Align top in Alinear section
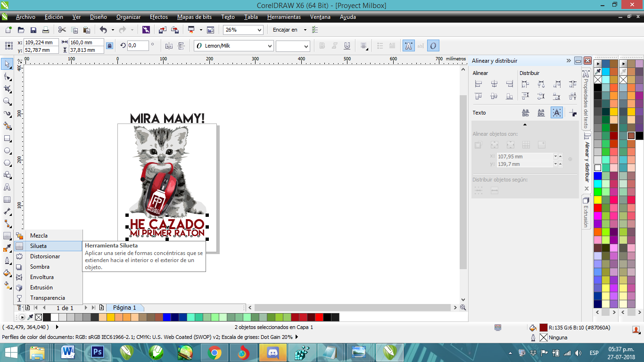The width and height of the screenshot is (644, 362). (x=479, y=96)
